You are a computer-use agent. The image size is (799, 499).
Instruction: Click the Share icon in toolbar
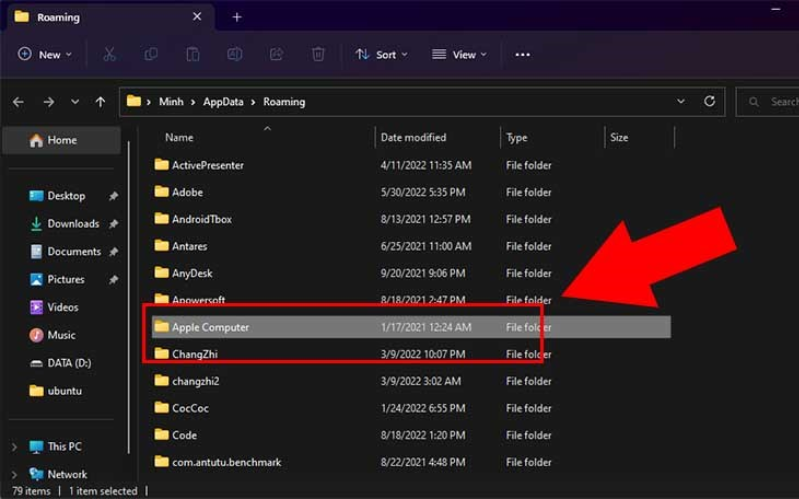276,54
